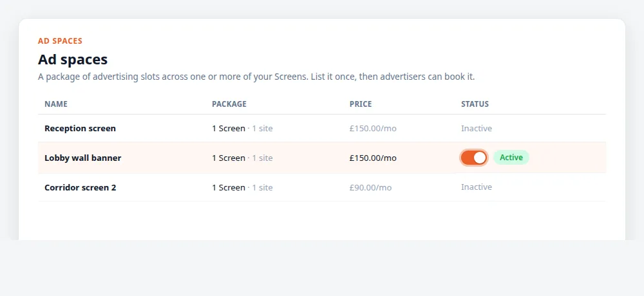Click the STATUS column header
The height and width of the screenshot is (296, 644).
[x=475, y=104]
